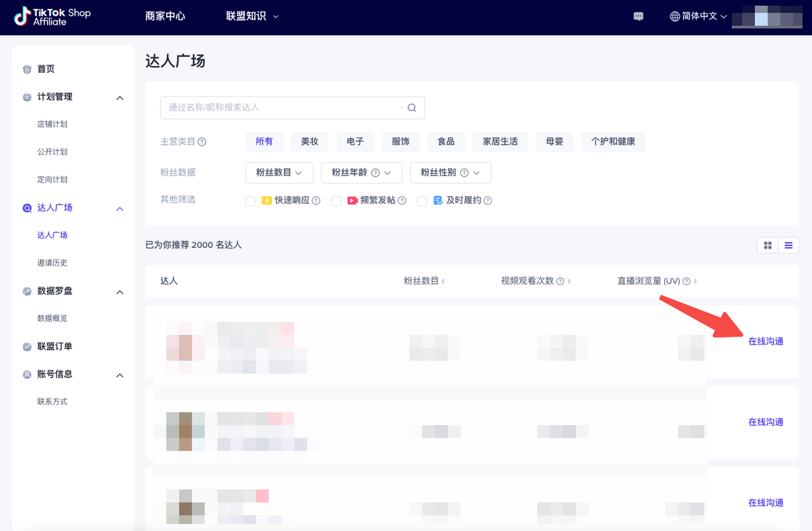This screenshot has height=531, width=812.
Task: Open the 首页 home icon in sidebar
Action: (26, 69)
